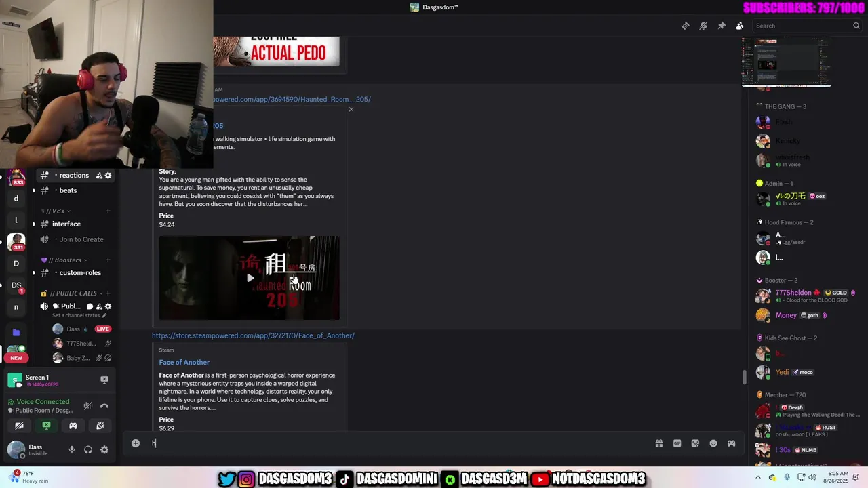
Task: Toggle the member list icon
Action: 739,26
